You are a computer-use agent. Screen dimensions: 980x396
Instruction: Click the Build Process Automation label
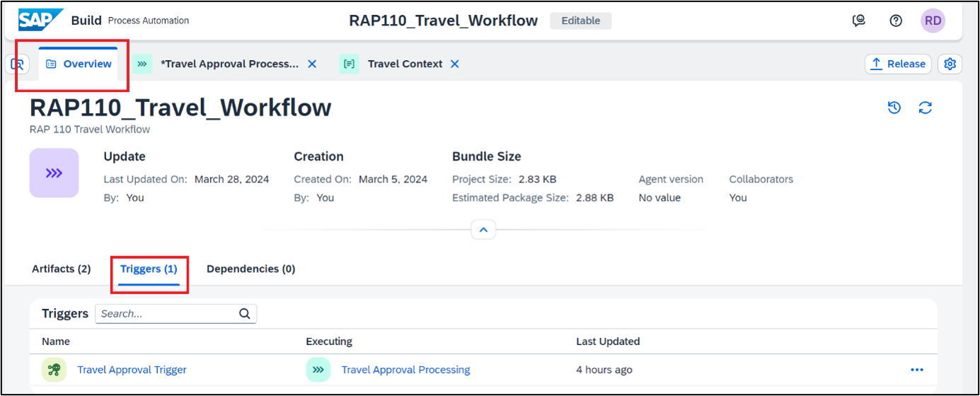(x=130, y=21)
